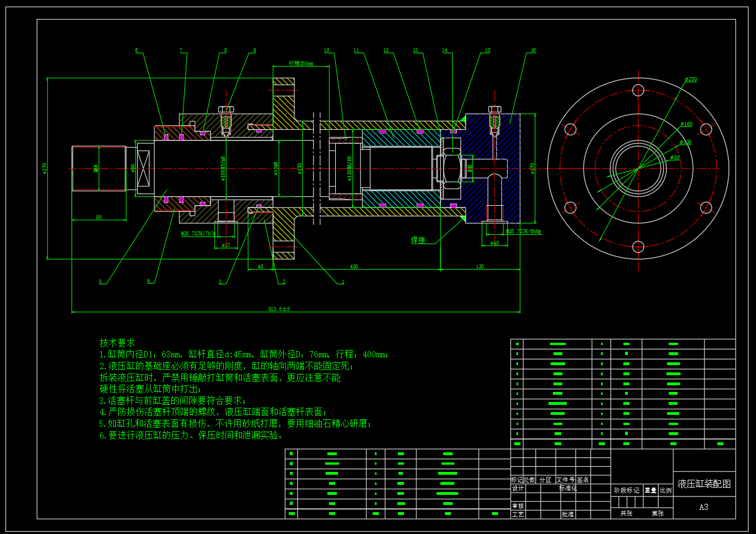Screen dimensions: 756x534
Task: Click the 签名 title block cell
Action: coord(583,480)
